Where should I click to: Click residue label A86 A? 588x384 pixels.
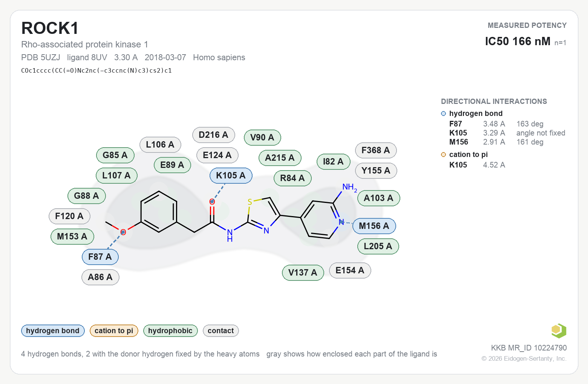pyautogui.click(x=100, y=277)
